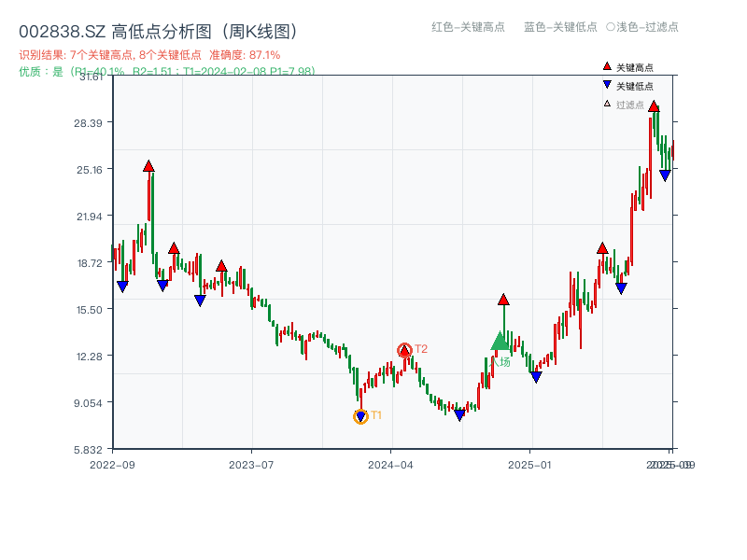Select the blue key-low triangle near 16 in early 2023
This screenshot has height=560, width=747.
coord(200,301)
